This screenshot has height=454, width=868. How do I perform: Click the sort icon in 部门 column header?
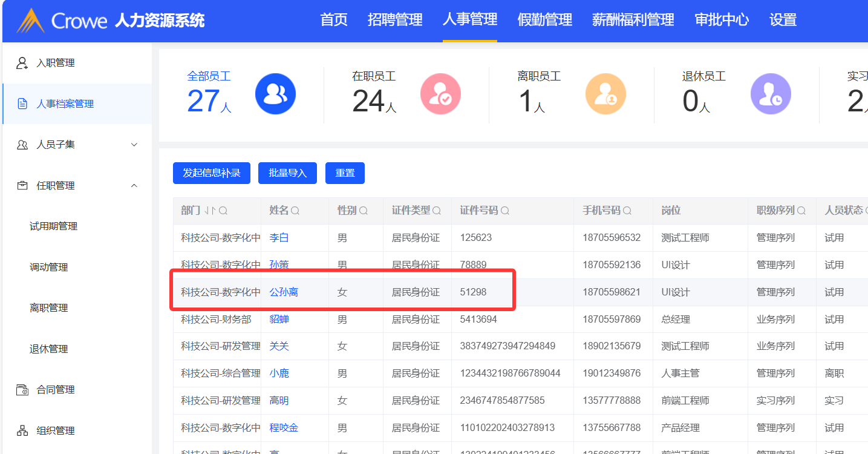[x=210, y=211]
